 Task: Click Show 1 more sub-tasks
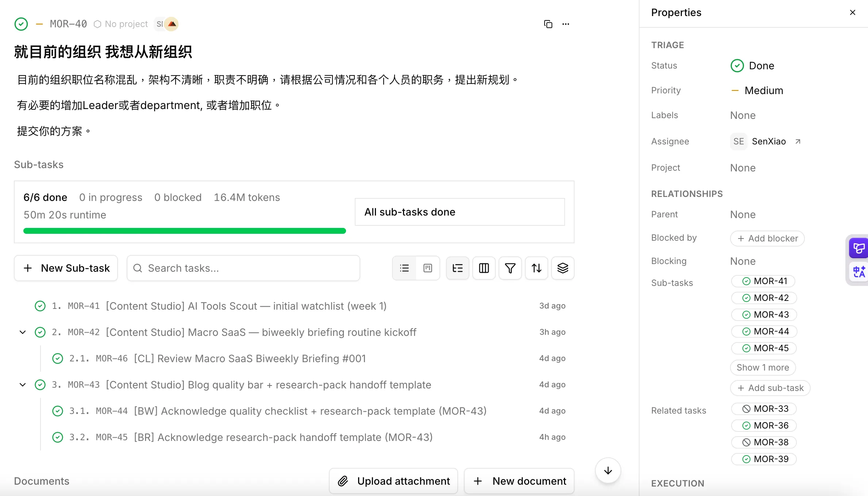[763, 368]
